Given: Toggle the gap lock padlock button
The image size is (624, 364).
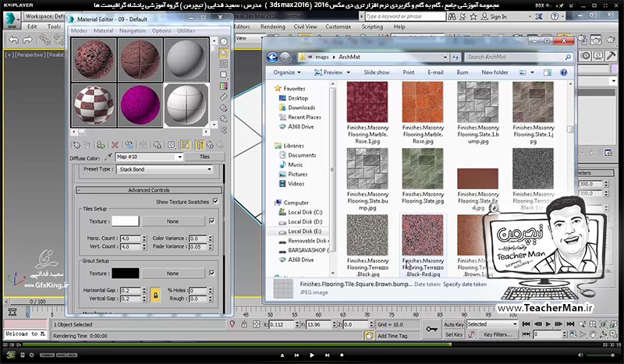Looking at the screenshot, I should coord(155,295).
